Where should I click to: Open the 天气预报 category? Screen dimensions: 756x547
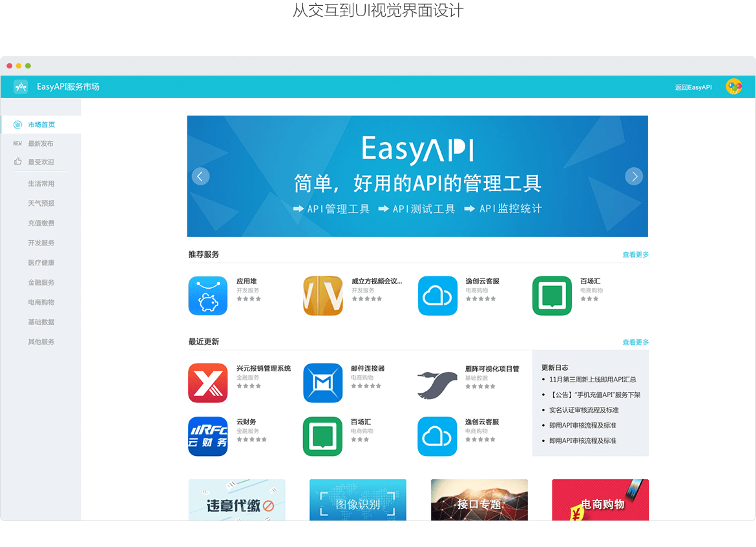click(41, 203)
